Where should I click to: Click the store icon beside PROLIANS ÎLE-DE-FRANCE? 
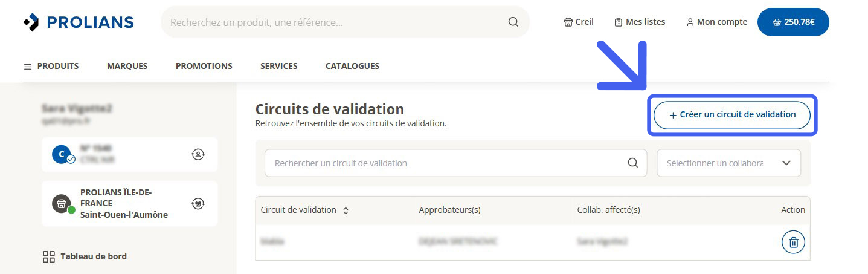63,204
